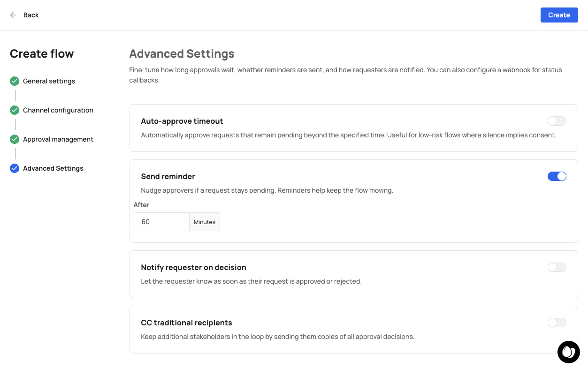Viewport: 588px width, 391px height.
Task: Enable the Auto-approve timeout toggle
Action: (x=557, y=121)
